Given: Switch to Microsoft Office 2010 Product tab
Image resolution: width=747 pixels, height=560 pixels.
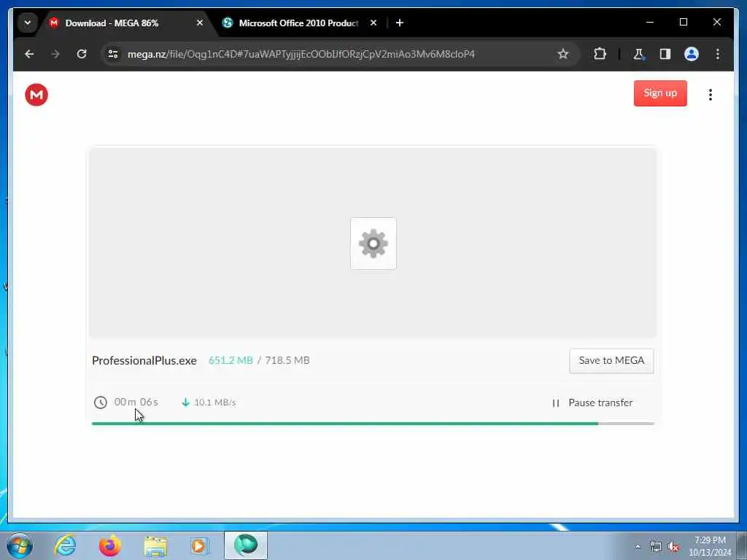Looking at the screenshot, I should [298, 23].
